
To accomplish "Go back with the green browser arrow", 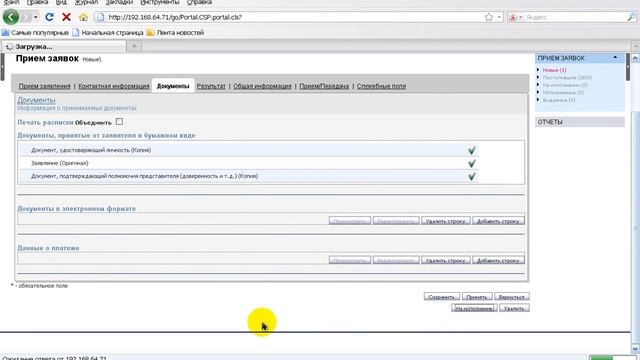I will click(11, 17).
